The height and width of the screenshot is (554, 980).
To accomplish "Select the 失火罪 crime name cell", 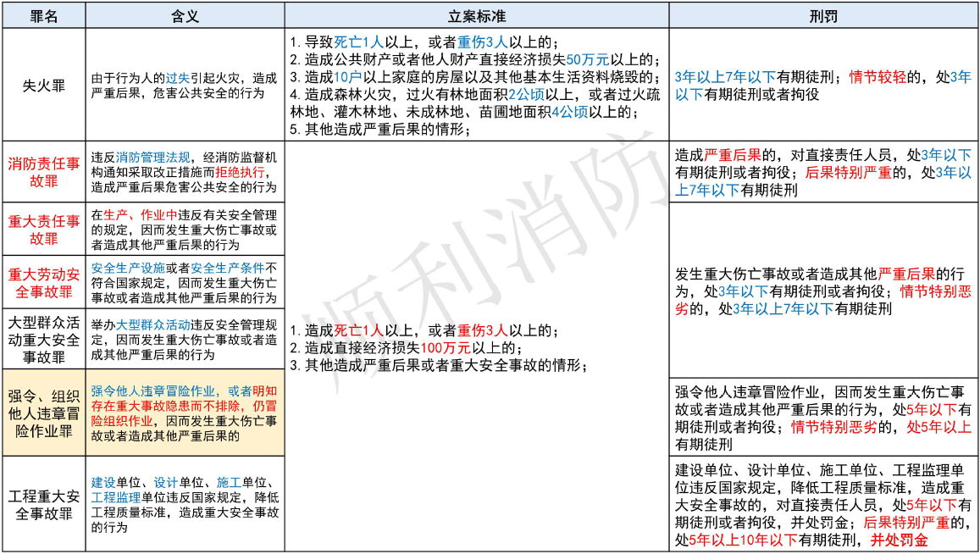I will (x=43, y=85).
